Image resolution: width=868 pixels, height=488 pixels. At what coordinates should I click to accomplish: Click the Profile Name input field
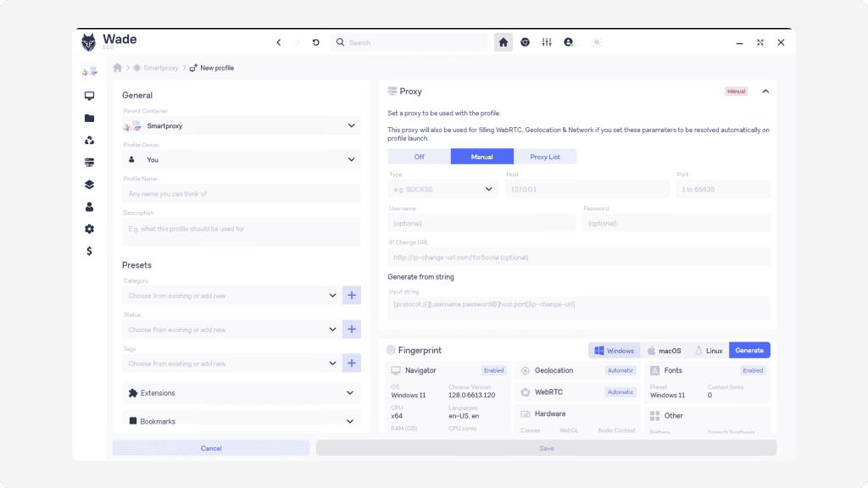point(242,194)
